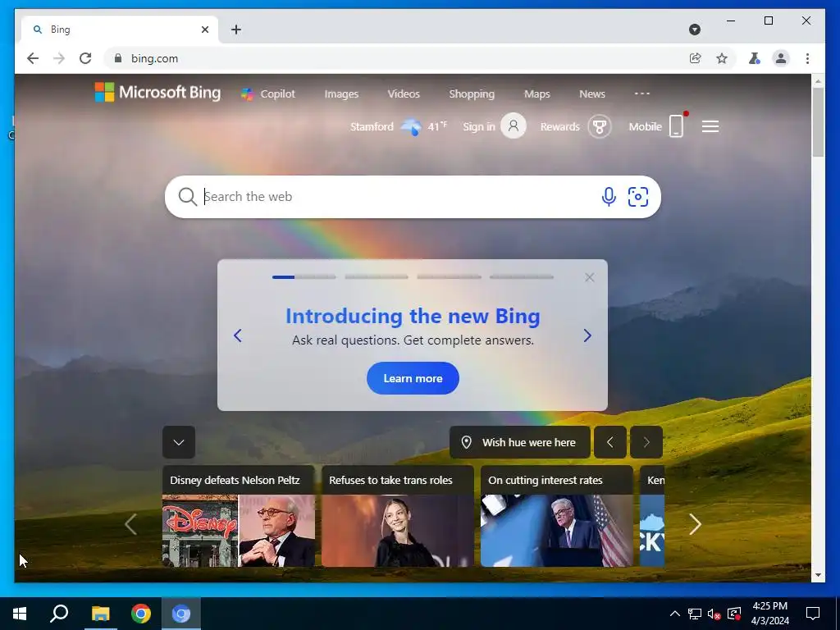Select the second promo progress indicator

376,277
